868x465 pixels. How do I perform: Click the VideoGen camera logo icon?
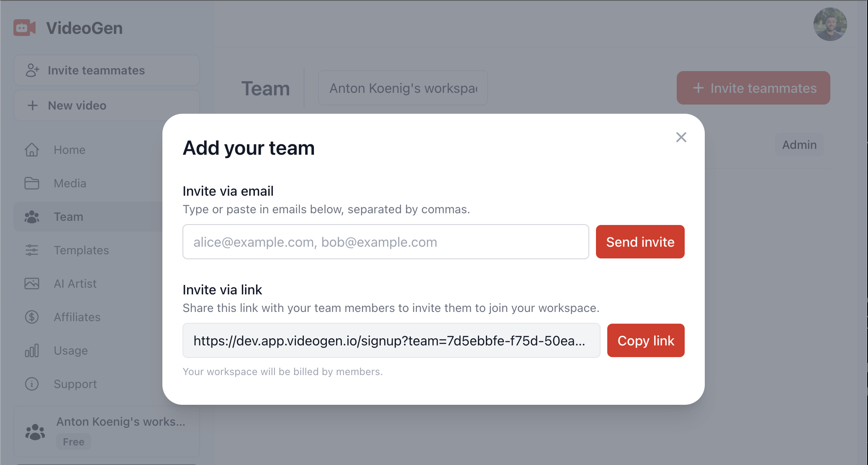(24, 28)
